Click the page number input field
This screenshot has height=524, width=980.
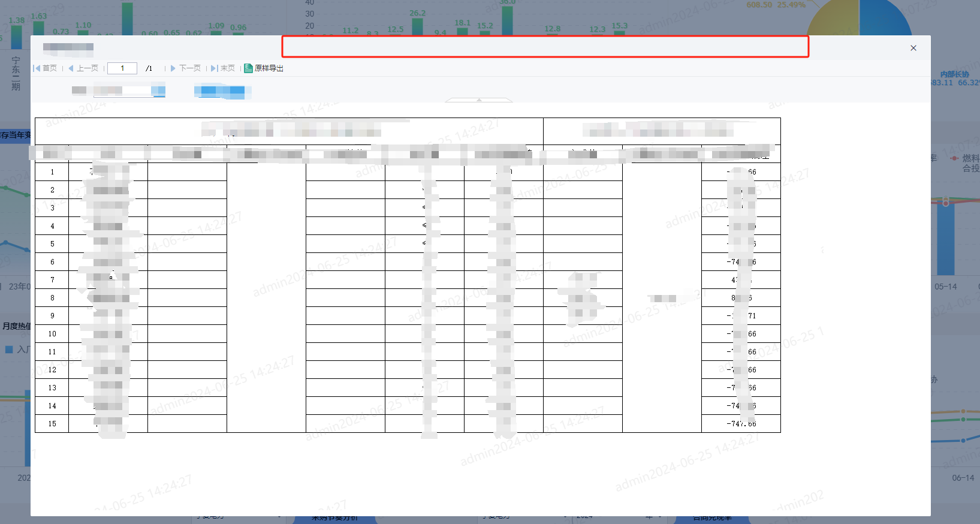tap(122, 68)
